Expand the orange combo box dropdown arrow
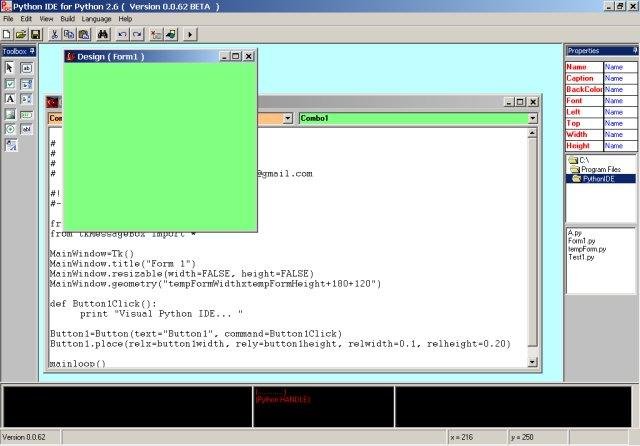640x446 pixels. tap(288, 118)
